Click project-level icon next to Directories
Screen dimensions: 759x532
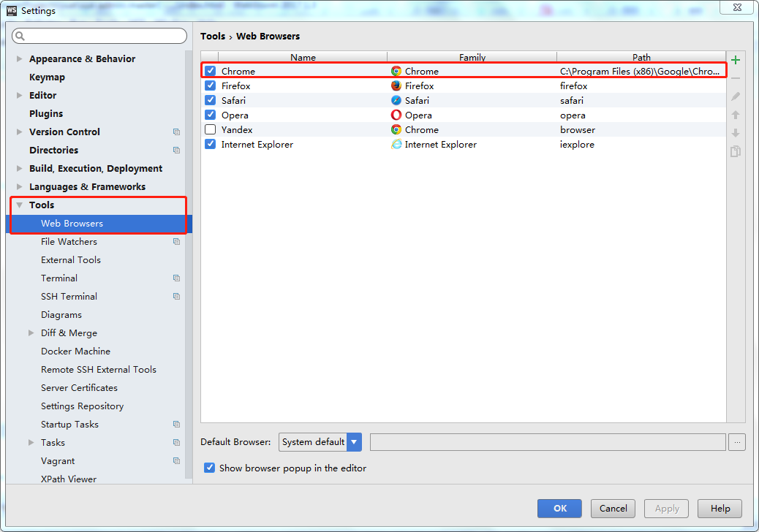coord(177,151)
